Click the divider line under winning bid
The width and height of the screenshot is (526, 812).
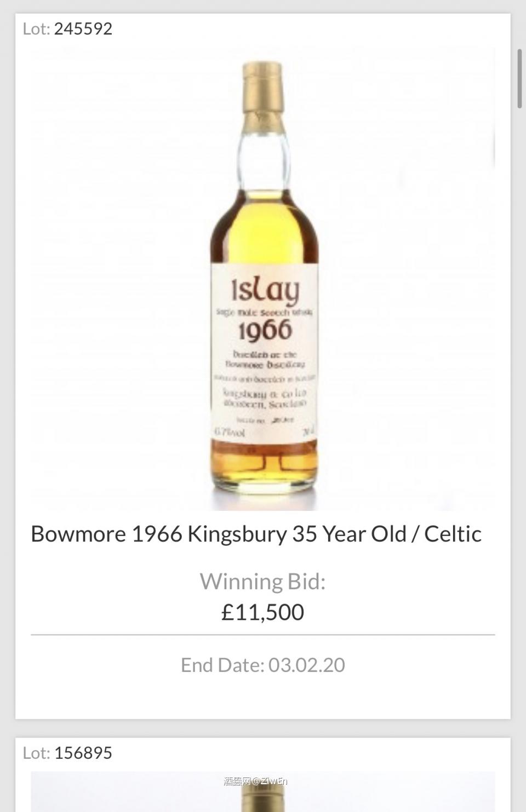(x=263, y=635)
